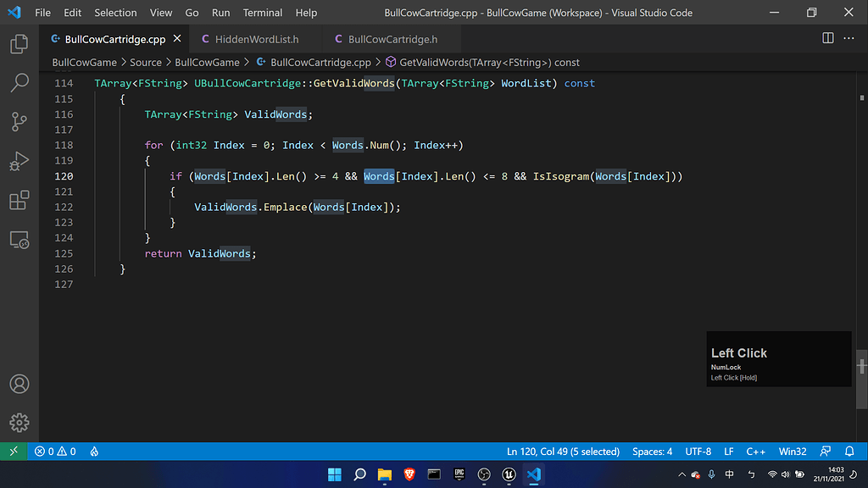This screenshot has width=868, height=488.
Task: Open the Extensions view
Action: pyautogui.click(x=19, y=200)
